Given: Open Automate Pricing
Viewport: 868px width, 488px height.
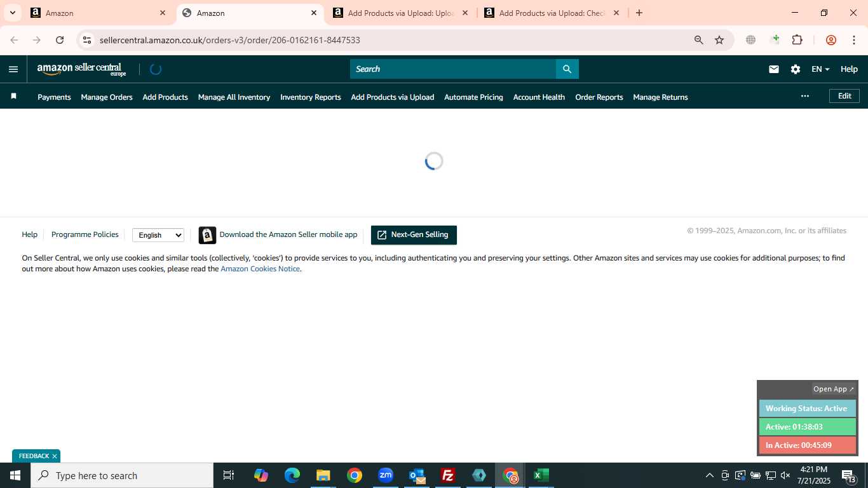Looking at the screenshot, I should 473,97.
